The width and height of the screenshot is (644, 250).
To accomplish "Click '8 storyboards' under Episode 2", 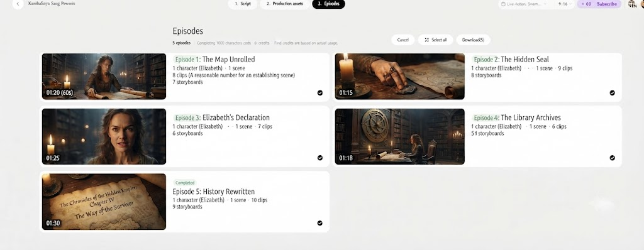I will pyautogui.click(x=486, y=75).
